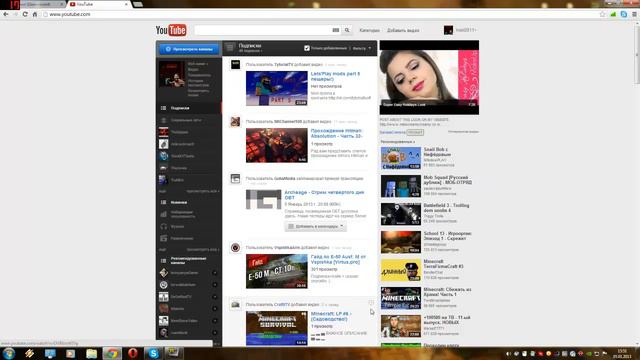Reload the page with the refresh icon

click(x=25, y=14)
